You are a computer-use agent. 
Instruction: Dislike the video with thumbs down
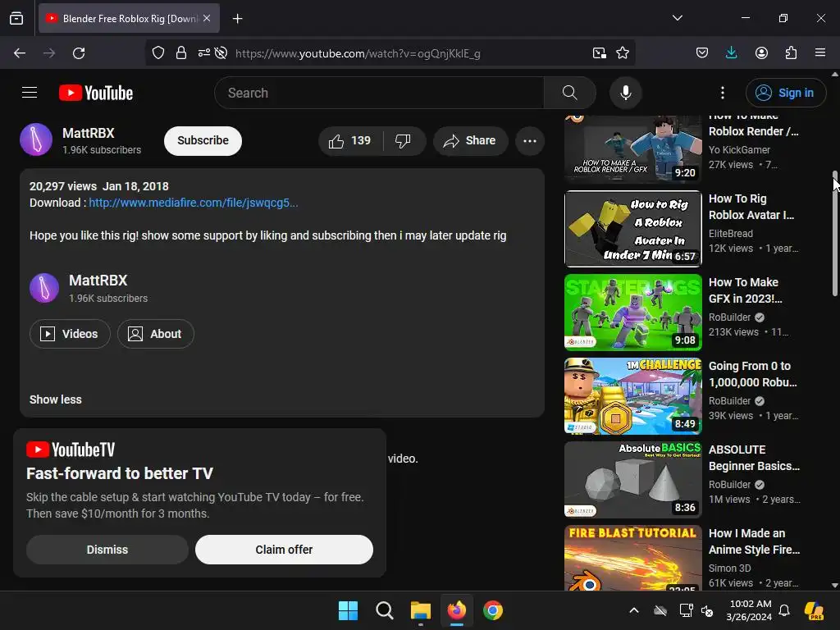[x=403, y=141]
